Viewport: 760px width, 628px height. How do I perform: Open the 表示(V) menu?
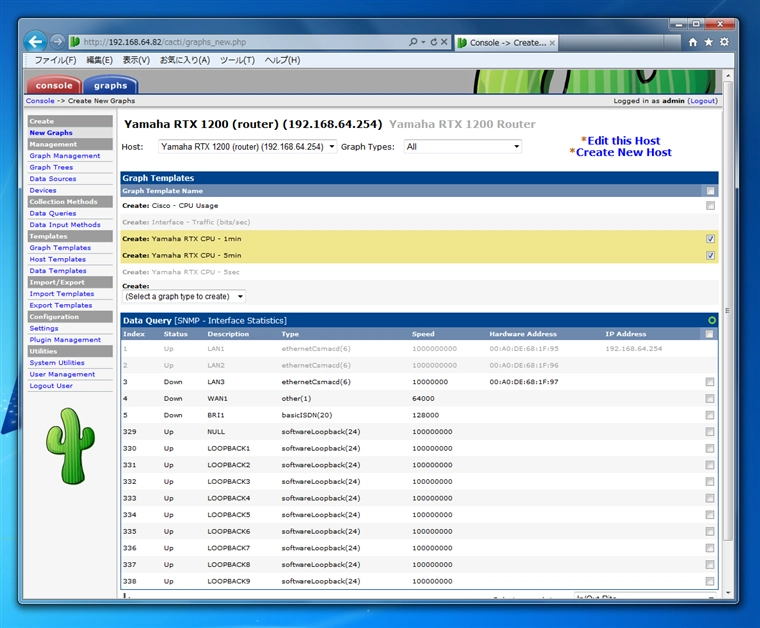pos(136,60)
